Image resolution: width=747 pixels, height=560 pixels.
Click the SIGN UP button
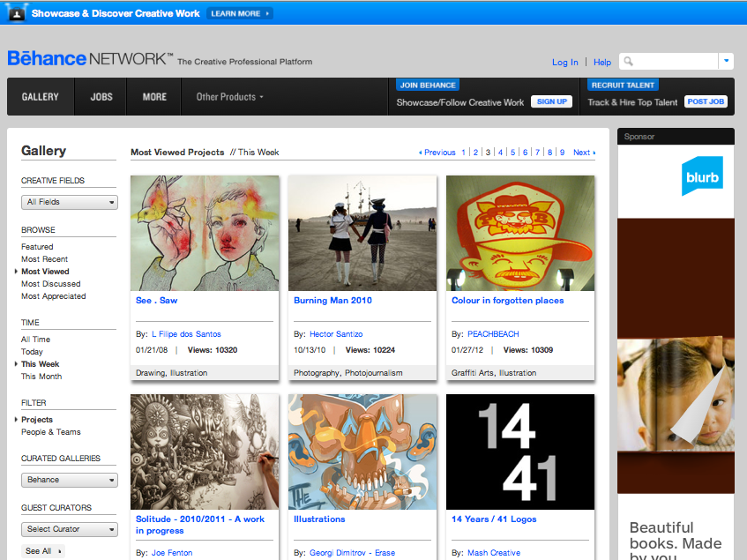click(550, 101)
